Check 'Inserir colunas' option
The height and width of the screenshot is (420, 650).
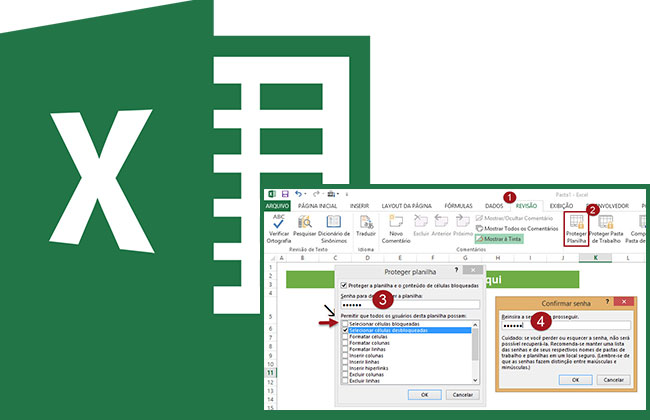click(x=345, y=355)
